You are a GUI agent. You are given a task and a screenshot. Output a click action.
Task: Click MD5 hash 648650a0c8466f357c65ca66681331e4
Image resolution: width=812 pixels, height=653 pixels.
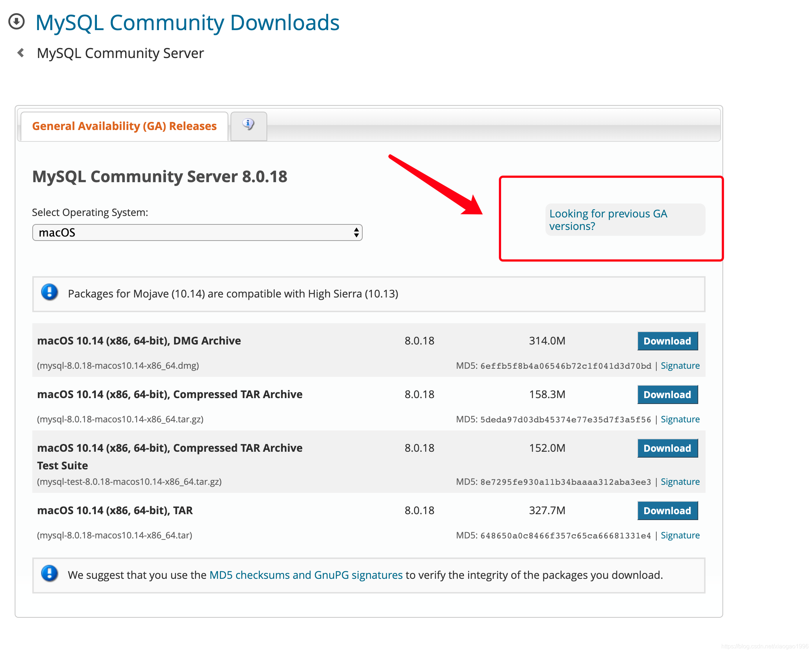[x=566, y=535]
